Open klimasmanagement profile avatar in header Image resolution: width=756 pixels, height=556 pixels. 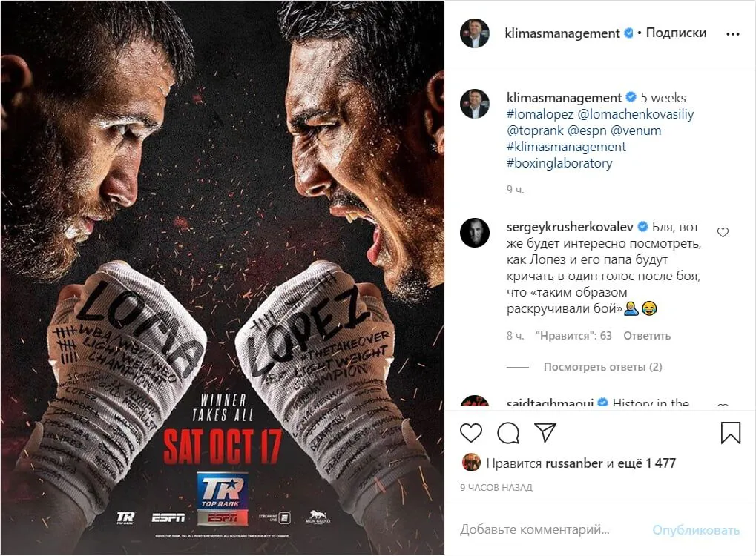click(x=475, y=33)
